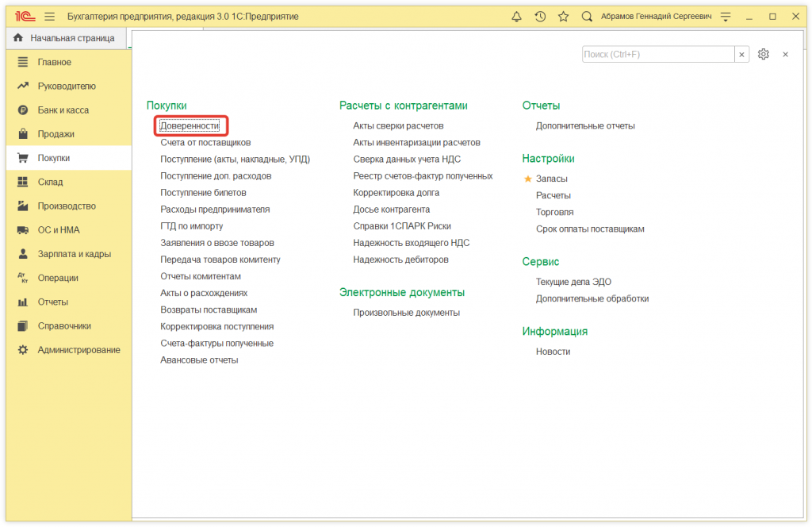Image resolution: width=812 pixels, height=527 pixels.
Task: Open the Покупки section in sidebar
Action: 56,158
